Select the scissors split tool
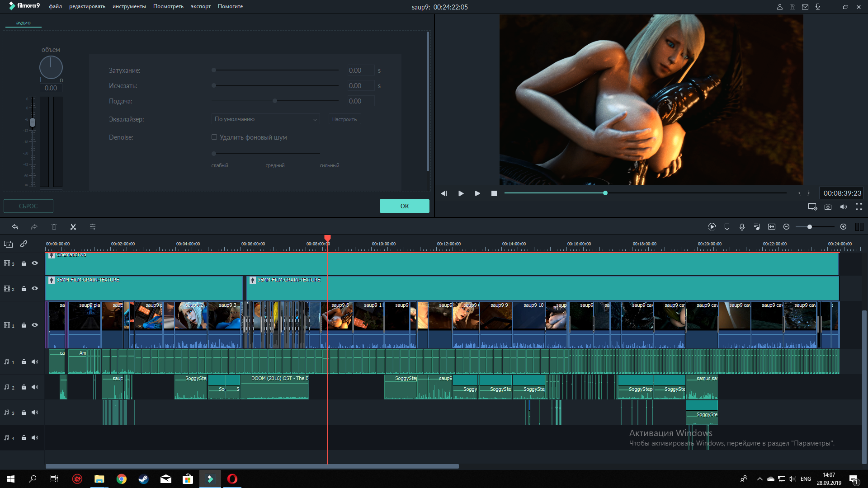 click(x=73, y=227)
